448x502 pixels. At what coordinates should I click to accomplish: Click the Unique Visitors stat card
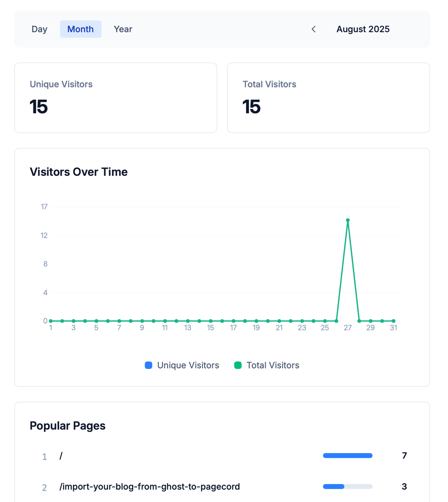[115, 98]
